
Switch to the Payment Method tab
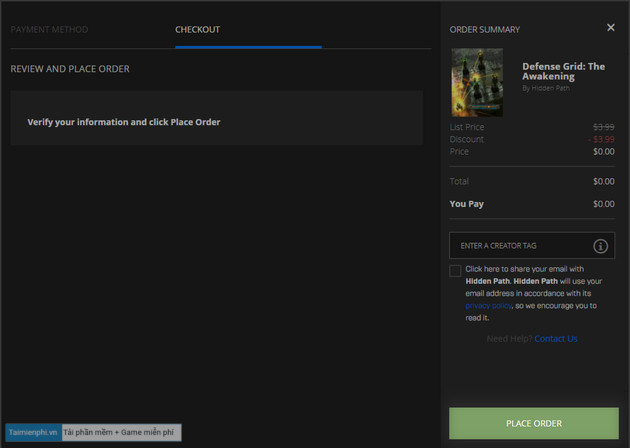click(x=49, y=29)
